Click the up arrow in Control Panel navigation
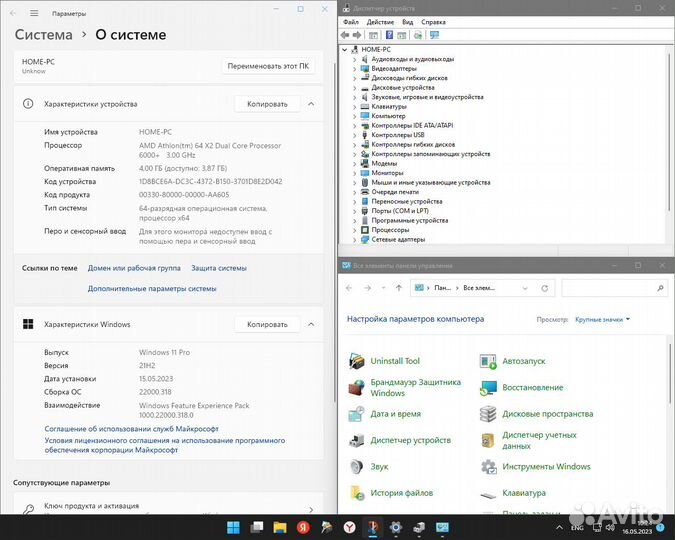This screenshot has width=675, height=540. point(399,288)
